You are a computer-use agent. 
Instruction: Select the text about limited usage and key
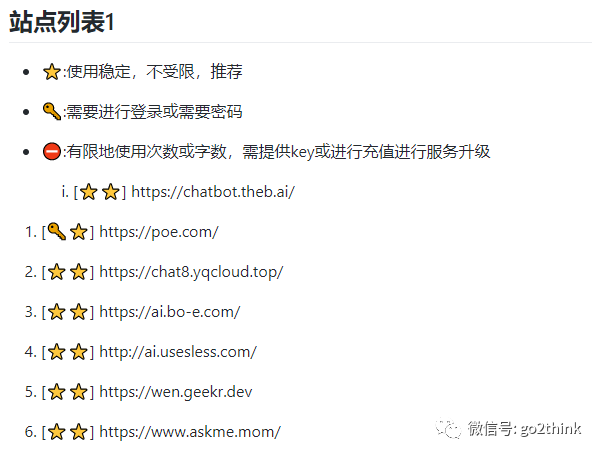(279, 152)
